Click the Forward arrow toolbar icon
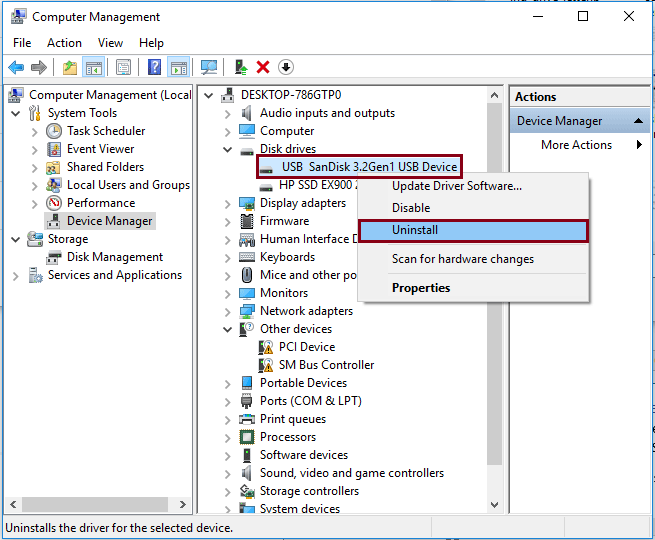Image resolution: width=655 pixels, height=540 pixels. (39, 67)
